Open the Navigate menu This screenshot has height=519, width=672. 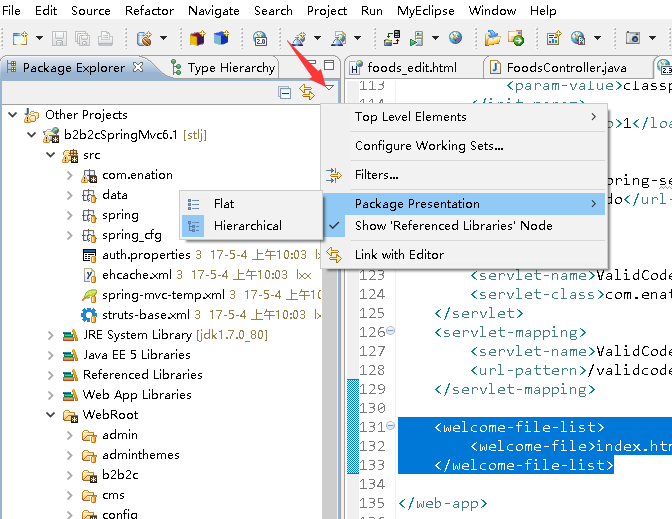(x=213, y=10)
